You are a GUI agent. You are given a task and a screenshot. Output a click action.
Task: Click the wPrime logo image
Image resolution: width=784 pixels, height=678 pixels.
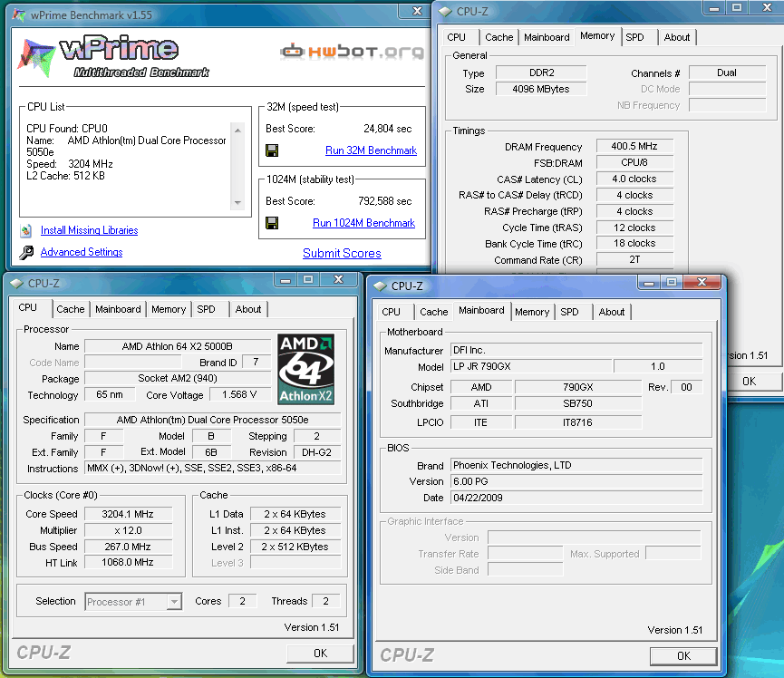tap(113, 57)
